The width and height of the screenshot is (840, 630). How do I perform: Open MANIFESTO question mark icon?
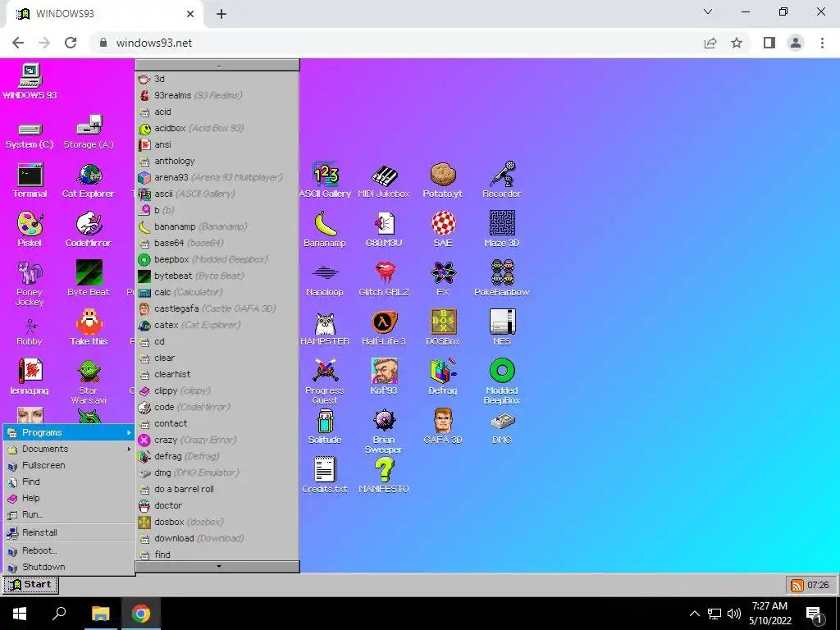tap(384, 476)
